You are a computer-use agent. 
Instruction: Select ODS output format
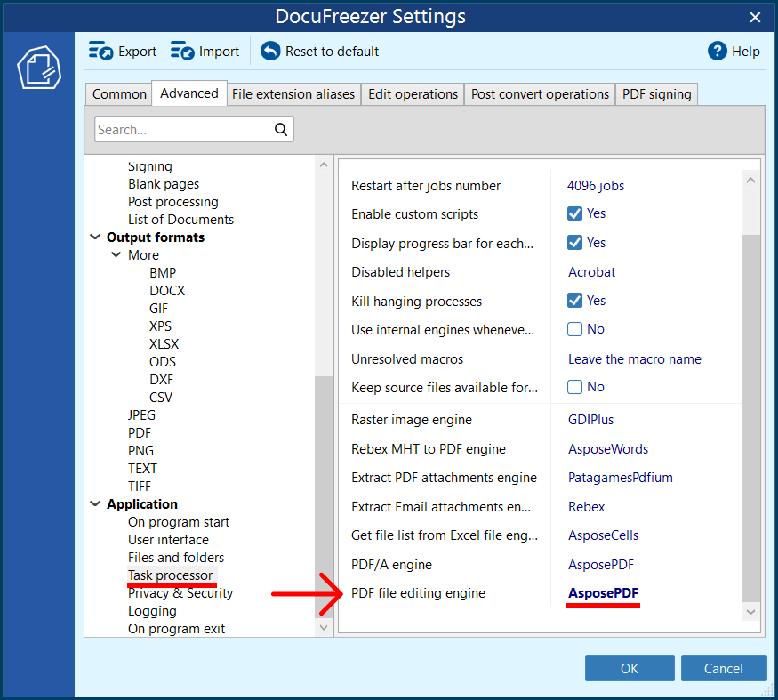(x=162, y=362)
